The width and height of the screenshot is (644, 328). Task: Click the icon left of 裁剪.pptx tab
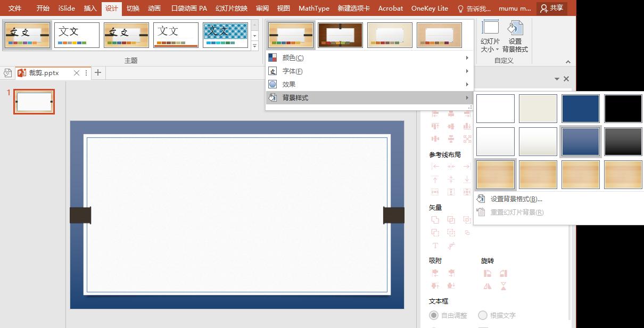click(x=8, y=73)
